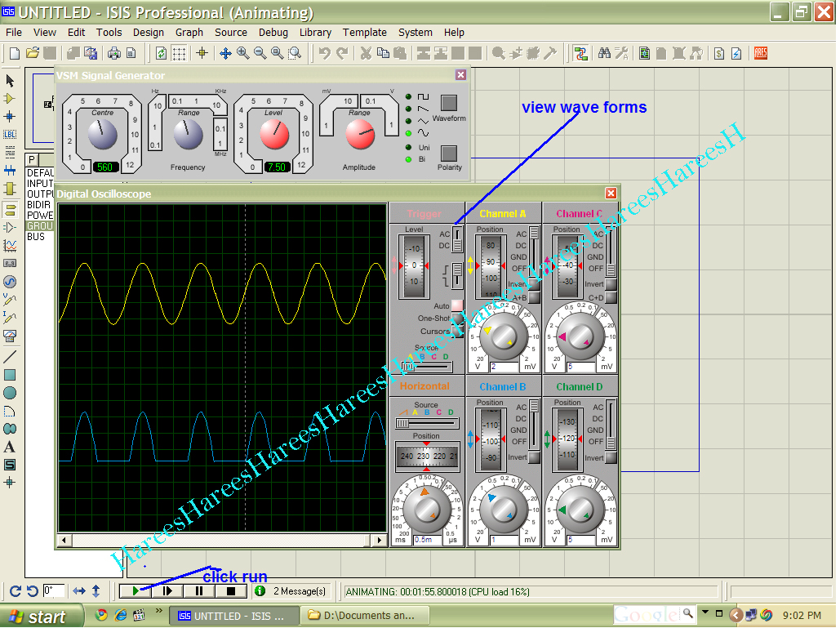
Task: Open the Debug menu
Action: point(273,33)
